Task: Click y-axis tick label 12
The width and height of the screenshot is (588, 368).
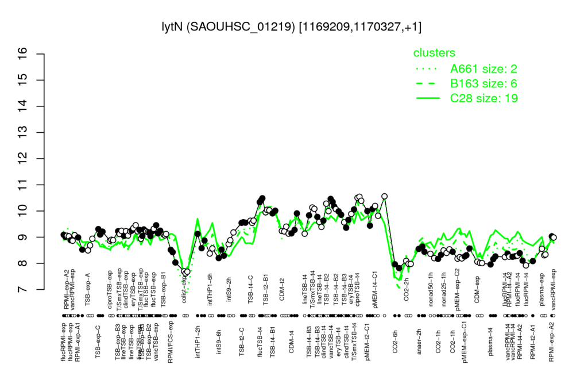Action: pos(23,159)
